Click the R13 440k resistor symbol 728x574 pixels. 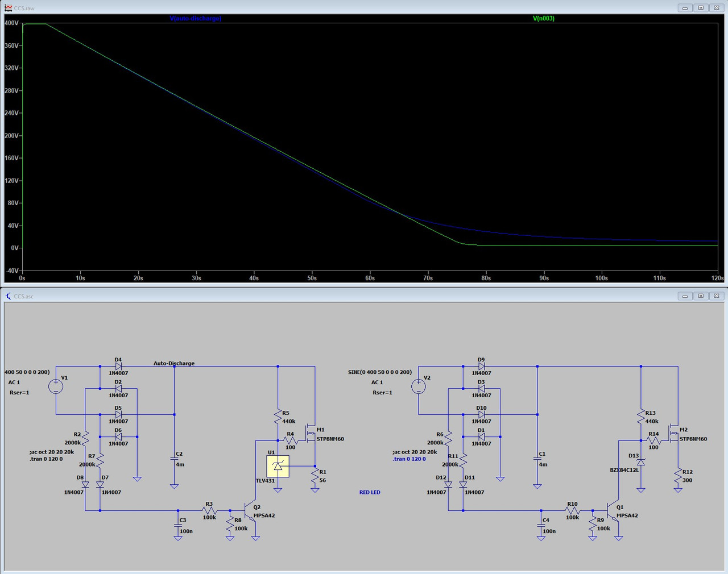(x=641, y=417)
